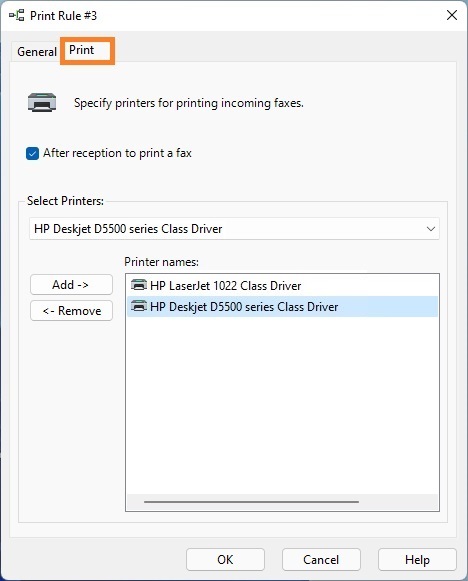This screenshot has width=468, height=581.
Task: Click the HP LaserJet 1022 printer icon
Action: click(139, 285)
